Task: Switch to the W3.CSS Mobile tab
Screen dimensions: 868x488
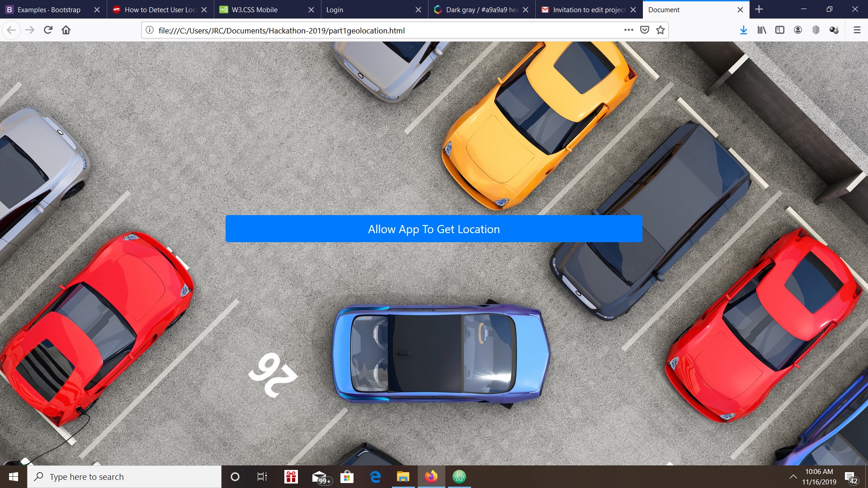Action: click(255, 9)
